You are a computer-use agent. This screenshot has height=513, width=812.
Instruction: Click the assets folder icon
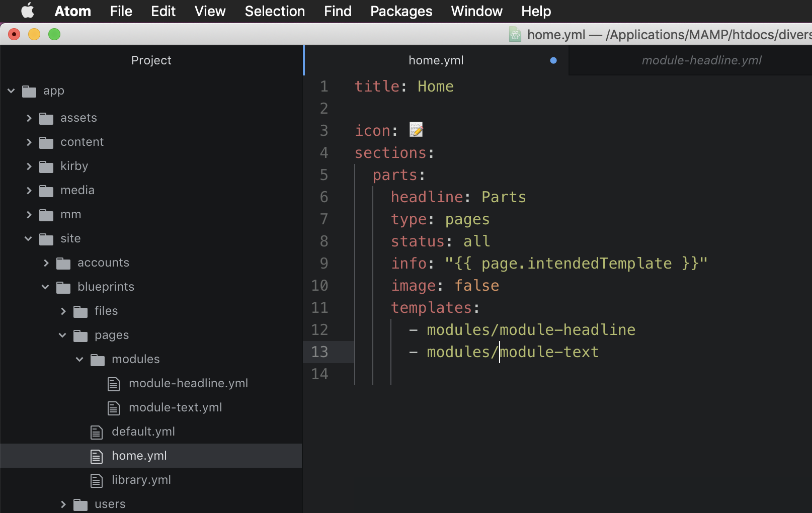[46, 119]
